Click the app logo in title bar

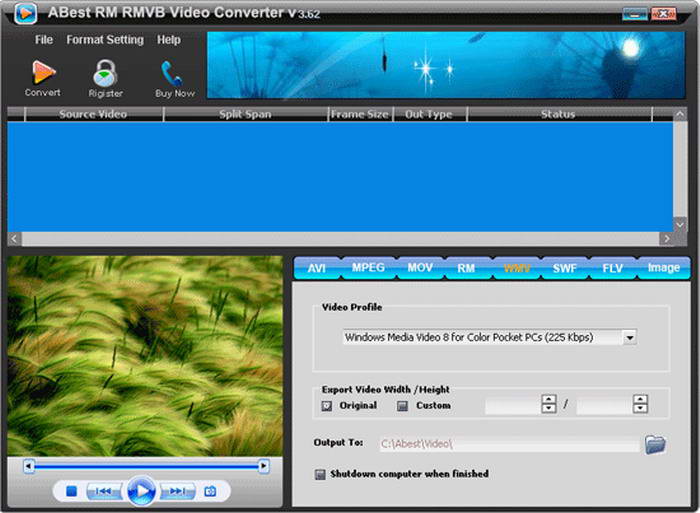pos(25,13)
